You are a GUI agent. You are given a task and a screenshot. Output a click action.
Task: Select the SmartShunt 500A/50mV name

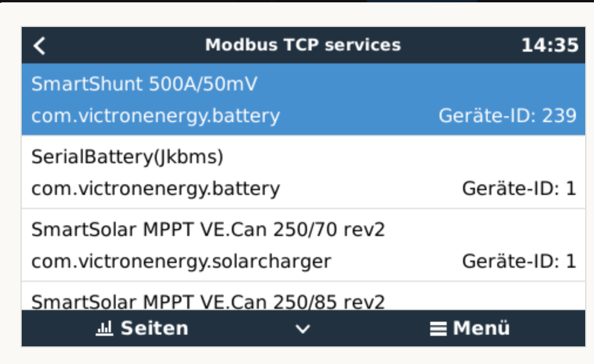click(144, 84)
